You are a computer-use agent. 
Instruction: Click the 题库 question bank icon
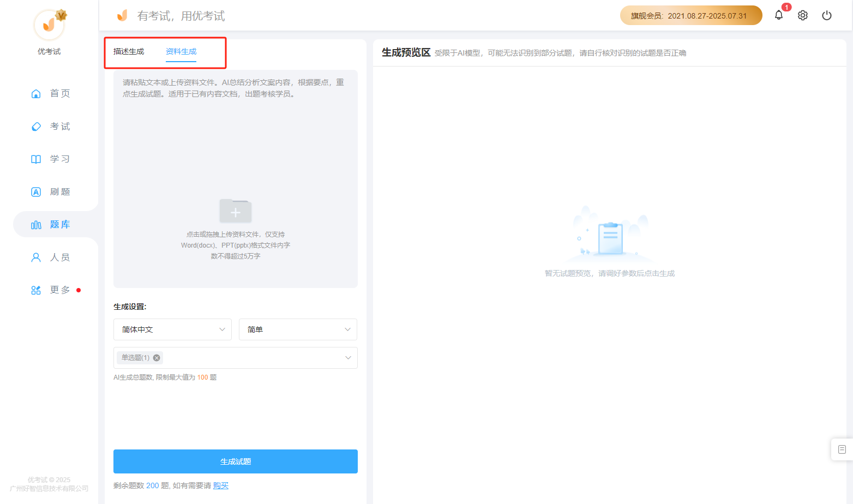[x=36, y=225]
